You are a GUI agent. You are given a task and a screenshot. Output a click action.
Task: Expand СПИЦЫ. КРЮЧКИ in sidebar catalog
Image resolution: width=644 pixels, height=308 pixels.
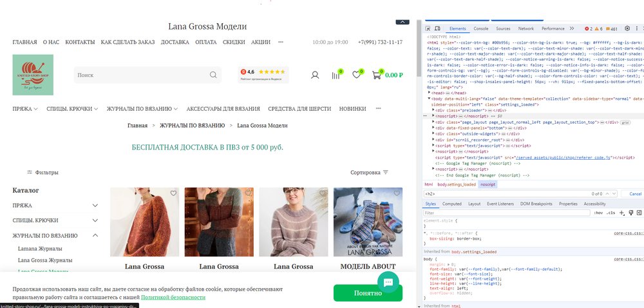pos(95,220)
